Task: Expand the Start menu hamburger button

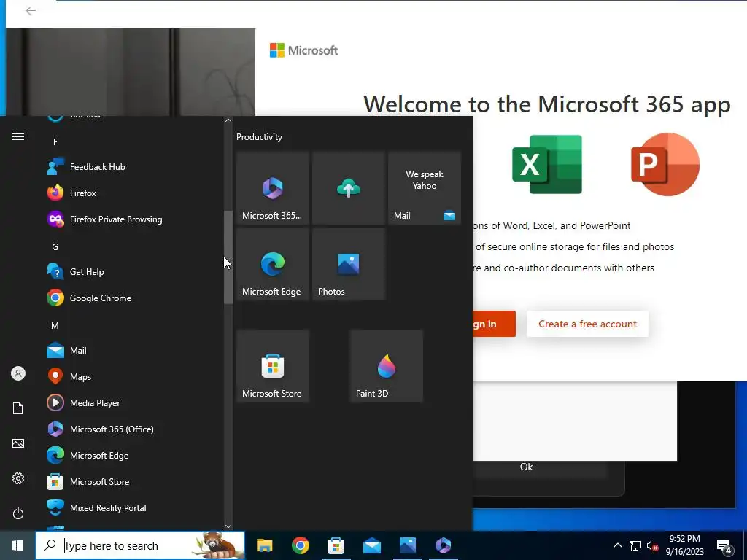Action: [18, 137]
